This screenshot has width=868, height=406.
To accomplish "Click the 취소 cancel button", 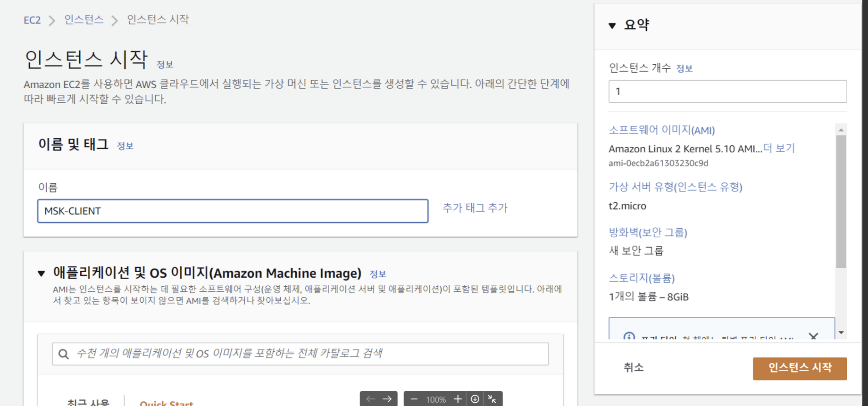I will click(633, 368).
